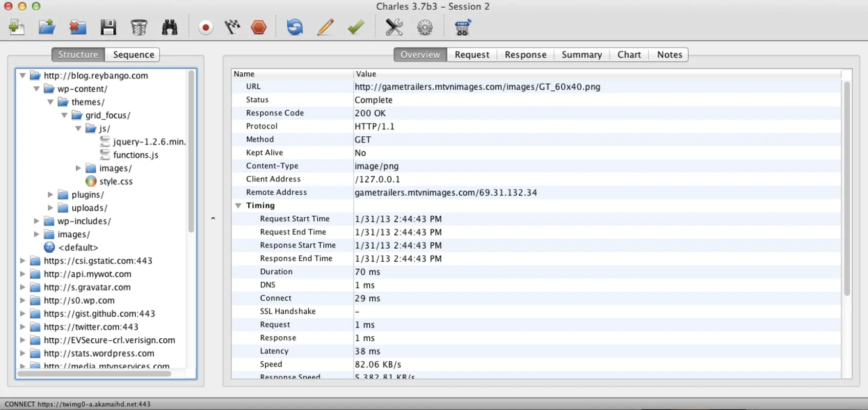Viewport: 868px width, 410px height.
Task: Expand the wp-includes/ folder
Action: [x=36, y=221]
